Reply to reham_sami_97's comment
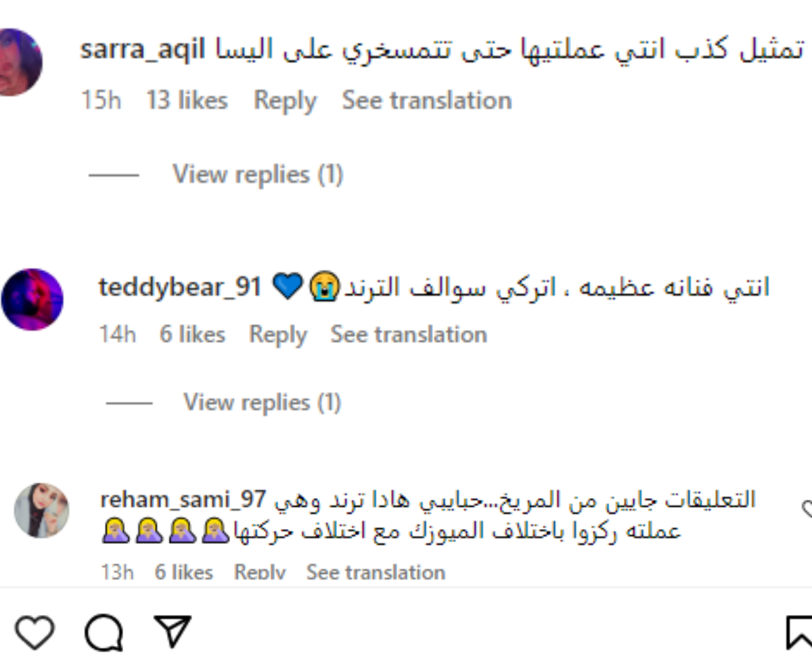 [260, 572]
